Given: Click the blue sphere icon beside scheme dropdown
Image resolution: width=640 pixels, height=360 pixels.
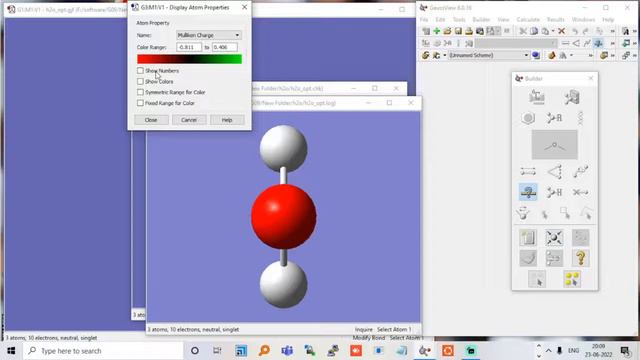Looking at the screenshot, I should point(536,55).
